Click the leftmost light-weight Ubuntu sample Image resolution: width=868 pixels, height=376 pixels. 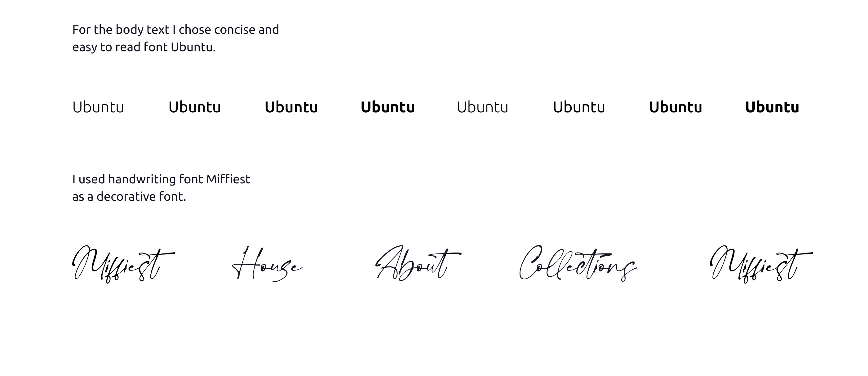point(98,107)
